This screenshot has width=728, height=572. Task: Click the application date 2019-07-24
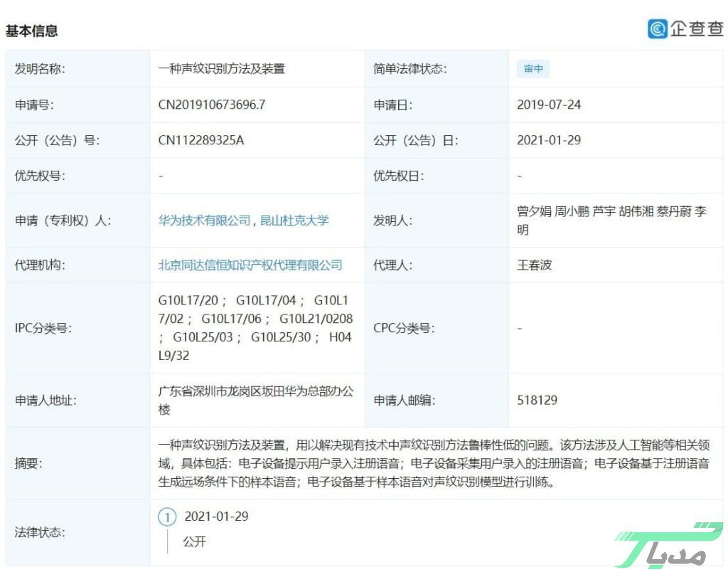pos(548,105)
